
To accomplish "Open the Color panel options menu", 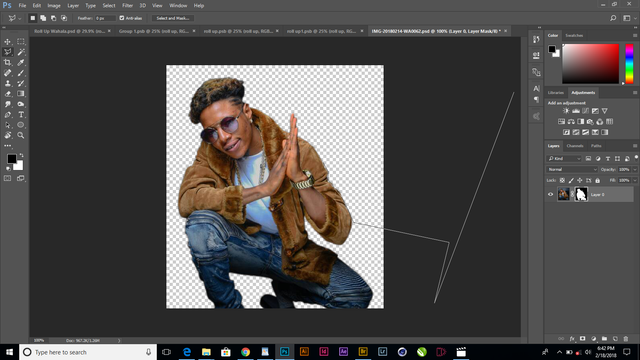I will click(635, 36).
